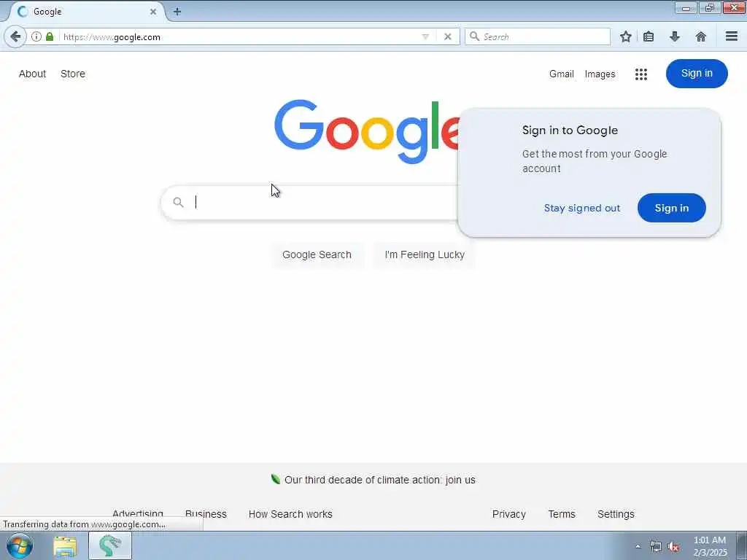
Task: Click the magnifier inside Google search box
Action: 179,203
